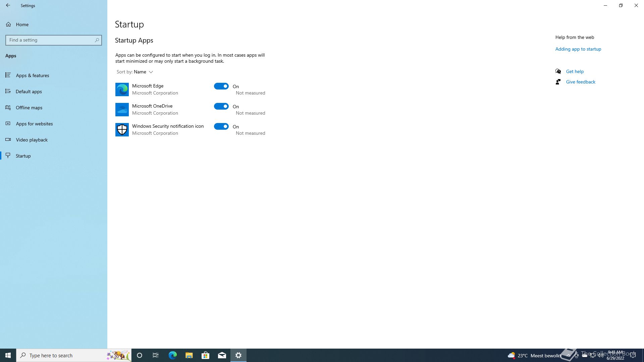Click the Microsoft Edge app icon in list
Screen dimensions: 644x362
pyautogui.click(x=122, y=89)
